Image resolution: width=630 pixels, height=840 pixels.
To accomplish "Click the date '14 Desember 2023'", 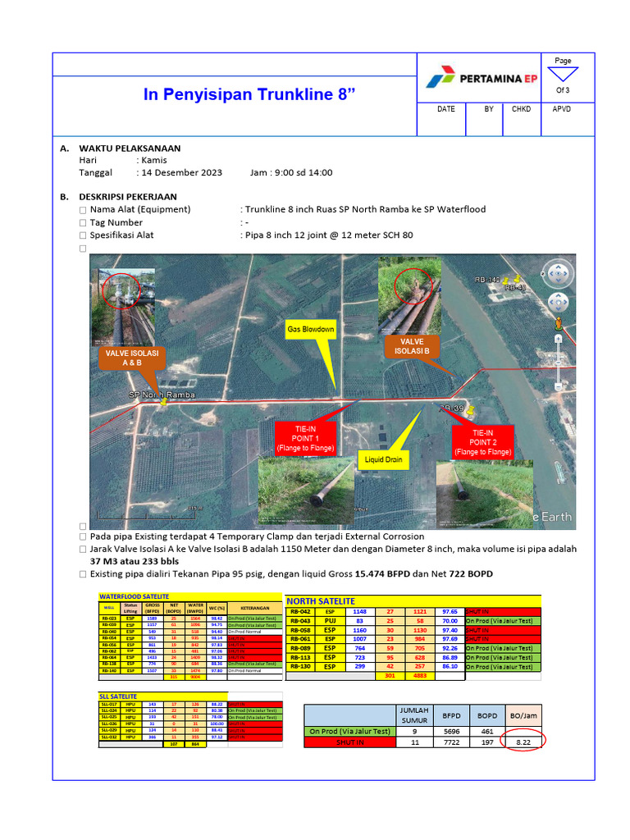I will (181, 172).
